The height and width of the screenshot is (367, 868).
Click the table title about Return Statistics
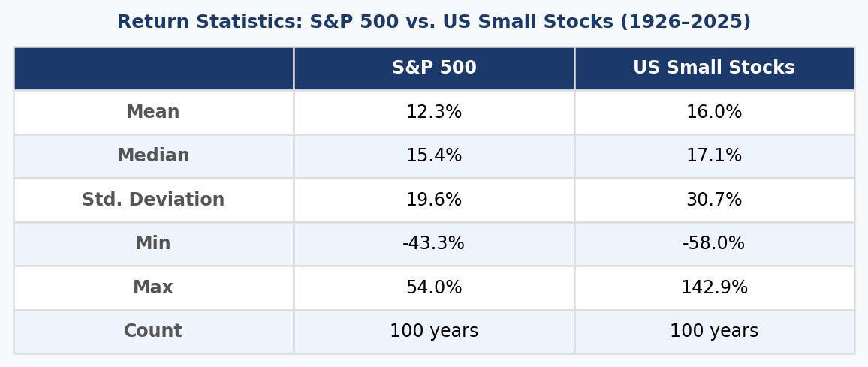click(x=434, y=22)
